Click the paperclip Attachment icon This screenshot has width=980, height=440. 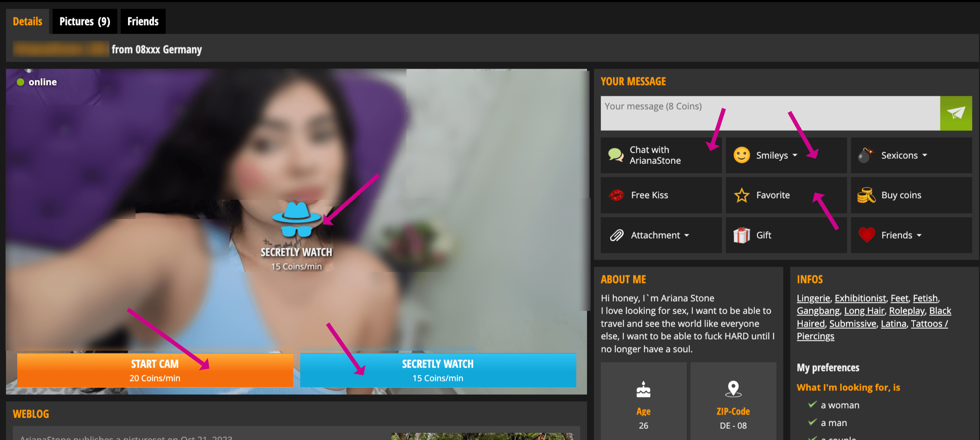coord(617,235)
